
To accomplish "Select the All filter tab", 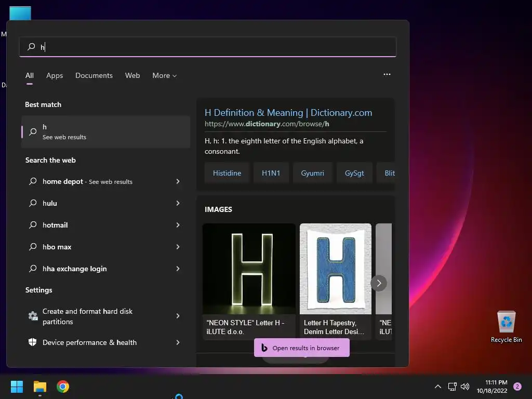I will (30, 75).
